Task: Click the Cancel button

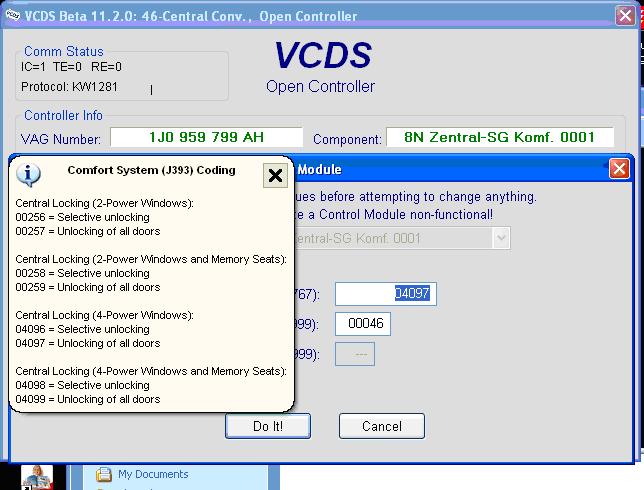Action: pos(382,426)
